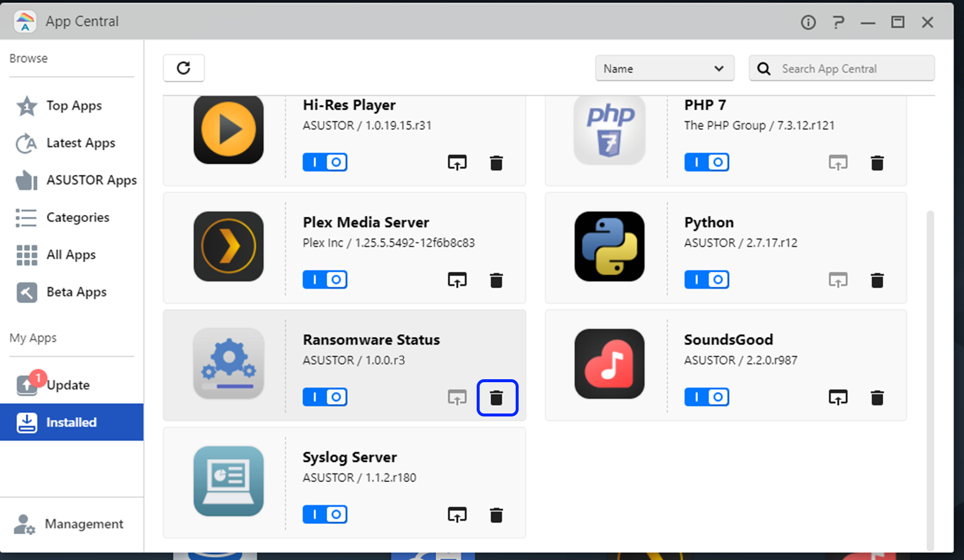Turn off the Syslog Server switch
The height and width of the screenshot is (560, 964).
325,515
